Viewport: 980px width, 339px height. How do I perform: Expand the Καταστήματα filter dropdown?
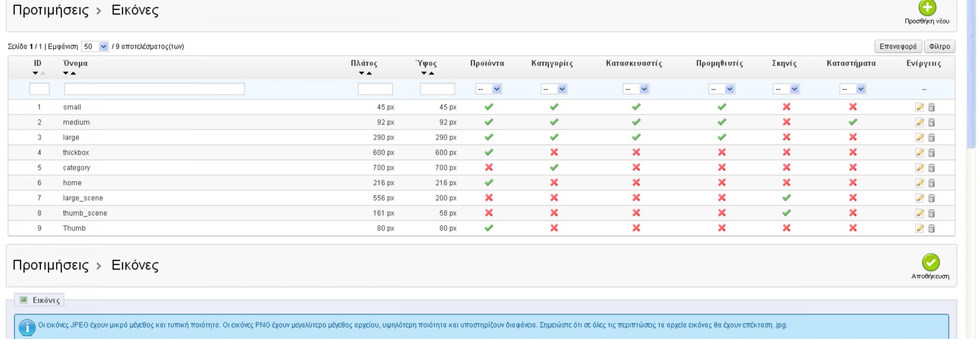(x=853, y=89)
